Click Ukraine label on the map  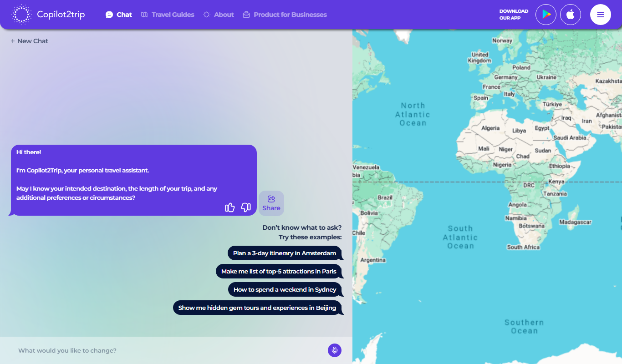coord(546,77)
